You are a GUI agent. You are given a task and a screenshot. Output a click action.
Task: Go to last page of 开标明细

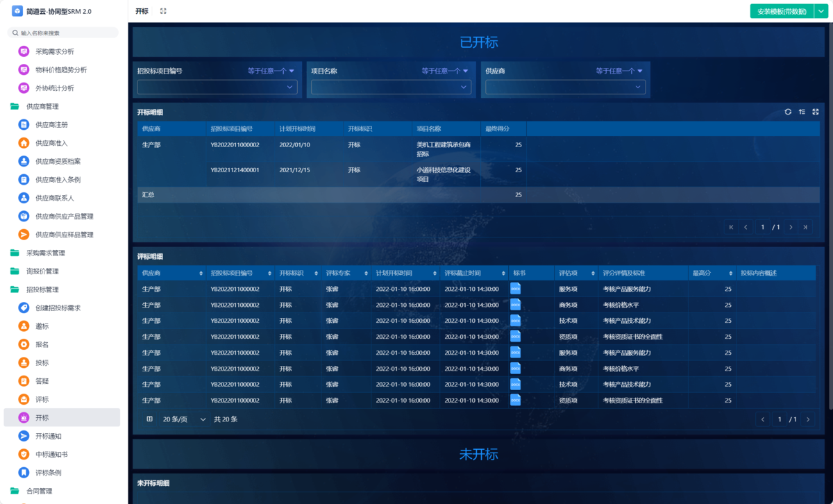(x=806, y=227)
